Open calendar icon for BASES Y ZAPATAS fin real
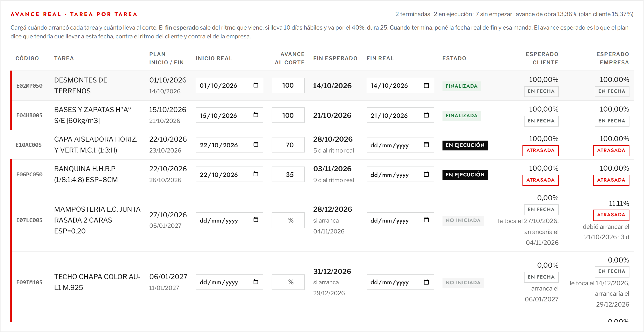The image size is (644, 332). click(x=426, y=115)
